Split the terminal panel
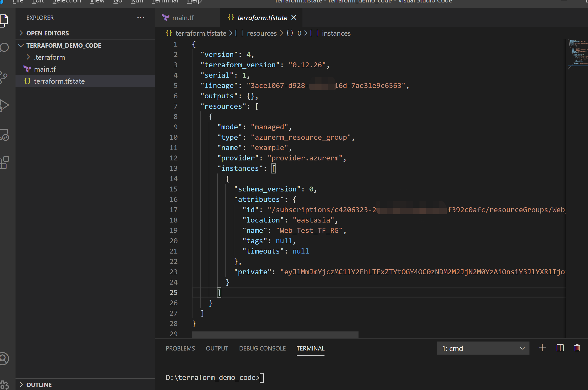 tap(560, 348)
